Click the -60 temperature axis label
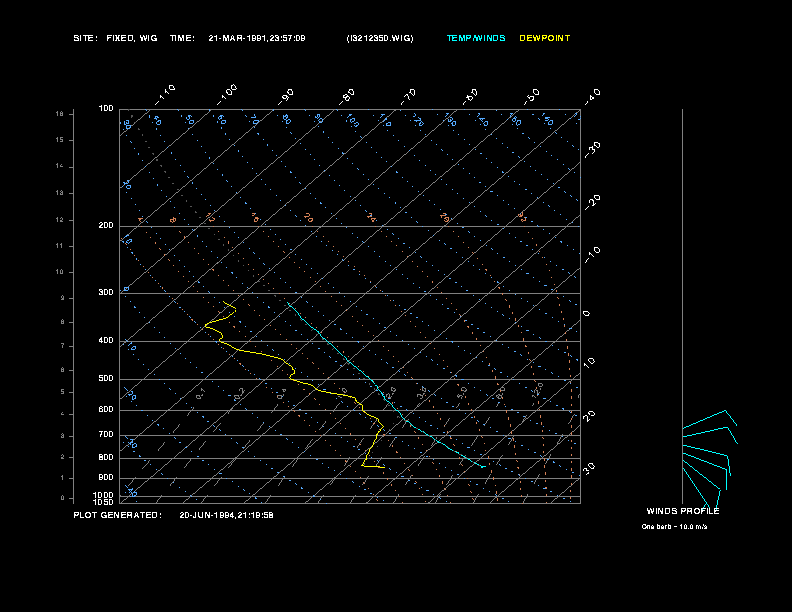This screenshot has height=612, width=792. [470, 97]
